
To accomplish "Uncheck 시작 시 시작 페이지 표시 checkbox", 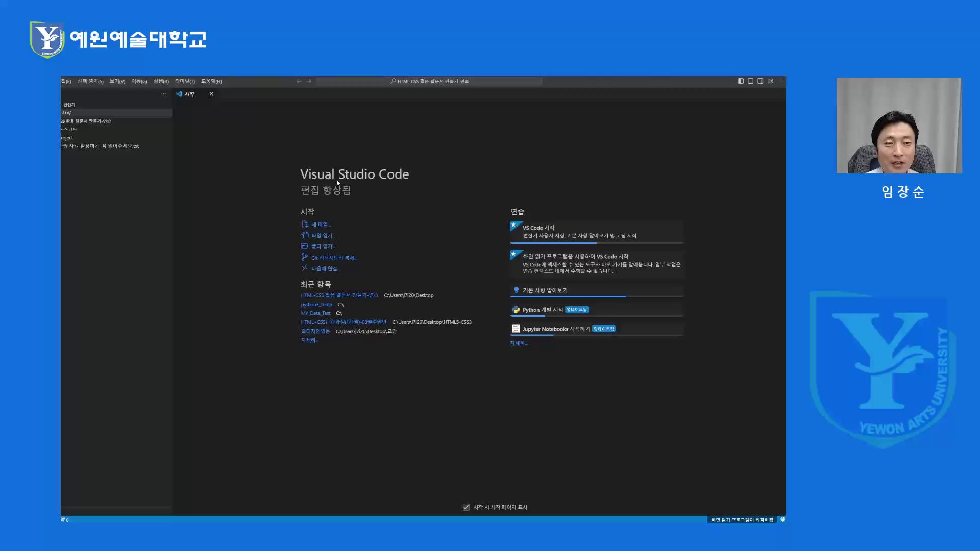I will click(466, 507).
